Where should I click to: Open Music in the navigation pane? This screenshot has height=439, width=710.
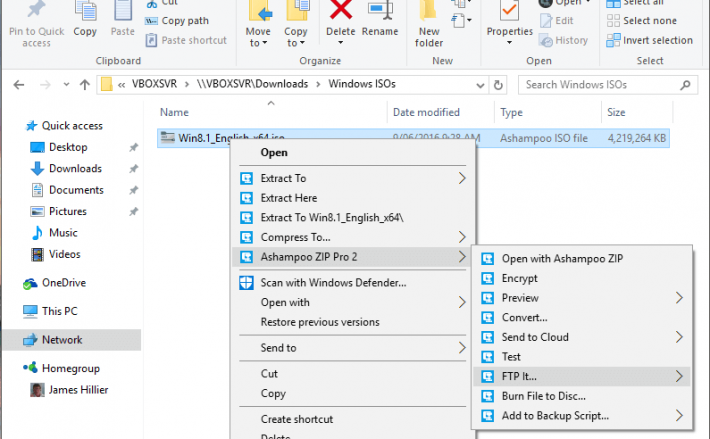pyautogui.click(x=63, y=233)
